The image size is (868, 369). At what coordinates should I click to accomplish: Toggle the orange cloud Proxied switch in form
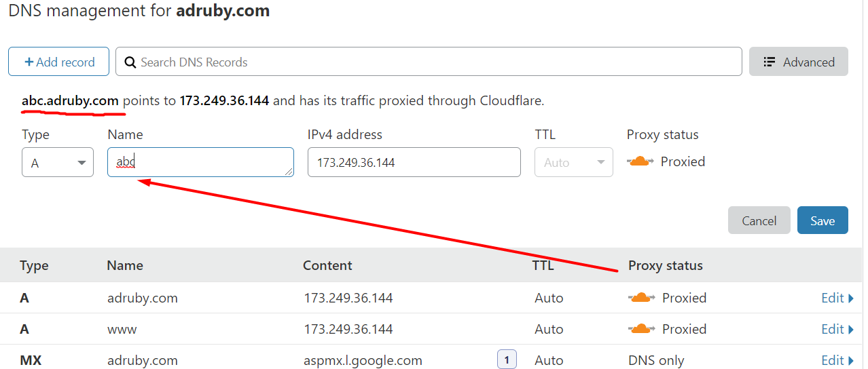coord(641,161)
